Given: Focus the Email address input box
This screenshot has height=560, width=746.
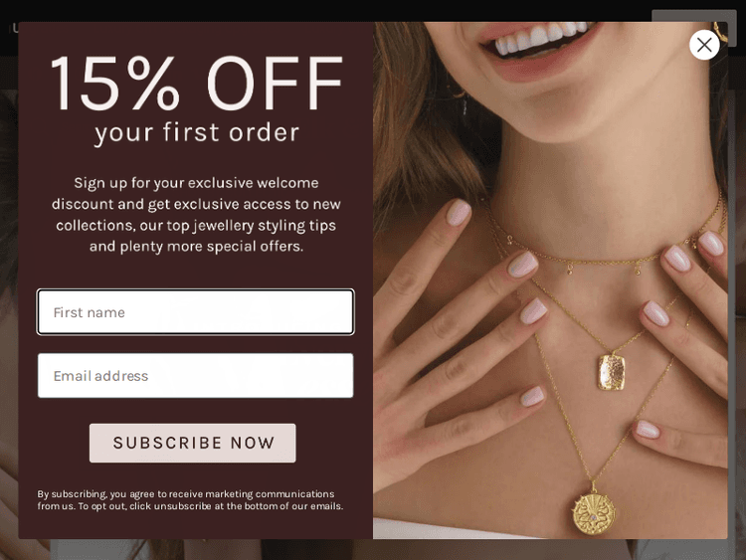Looking at the screenshot, I should pos(196,375).
